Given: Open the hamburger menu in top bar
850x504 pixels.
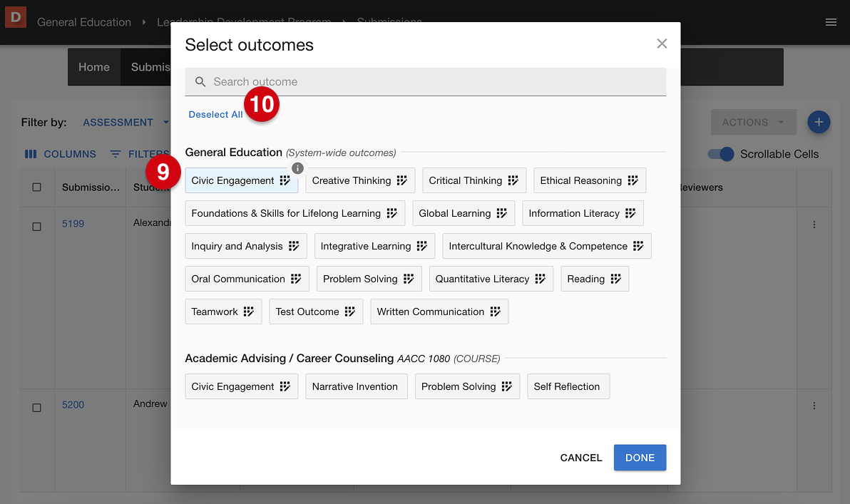Looking at the screenshot, I should pos(831,22).
